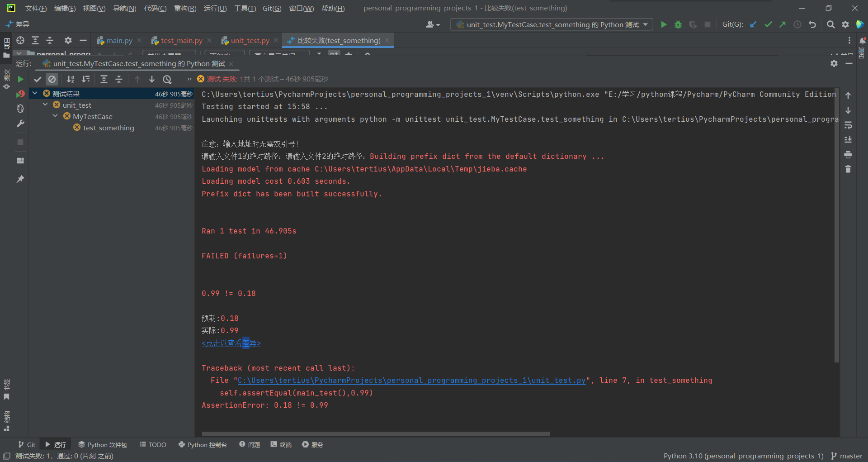Open IDE settings gear in top toolbar

(x=845, y=24)
